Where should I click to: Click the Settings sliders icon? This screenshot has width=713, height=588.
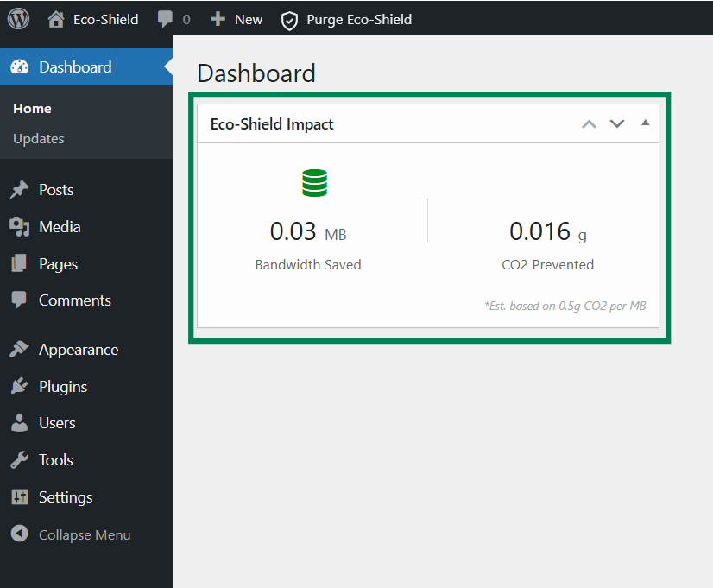[x=20, y=497]
